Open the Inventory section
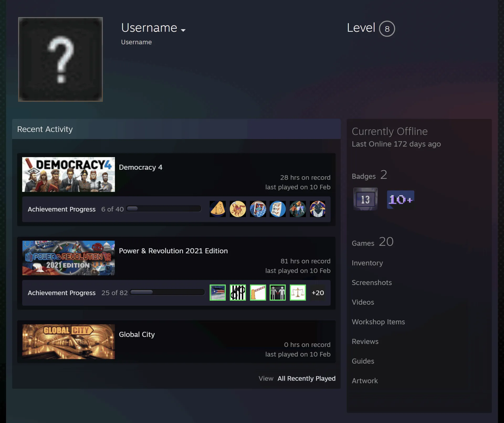 click(x=367, y=263)
